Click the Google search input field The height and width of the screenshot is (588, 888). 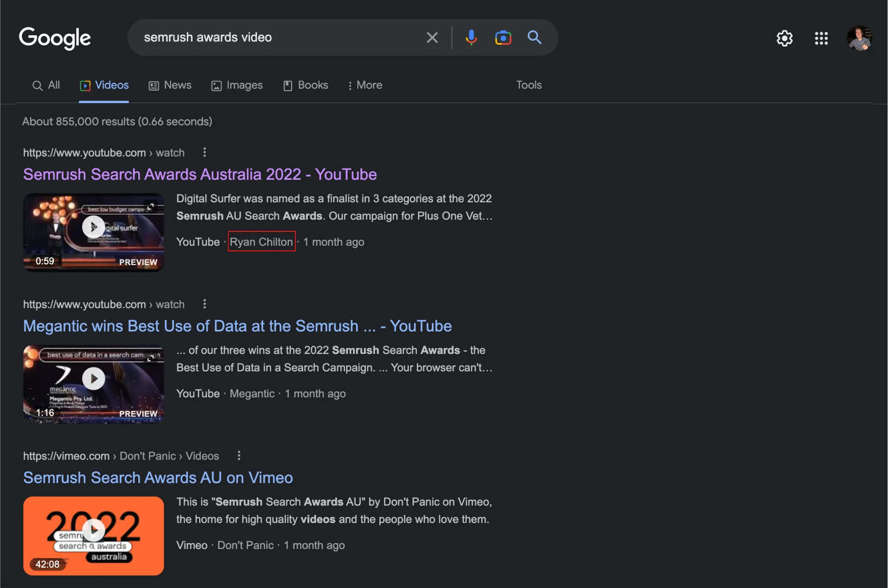(281, 37)
